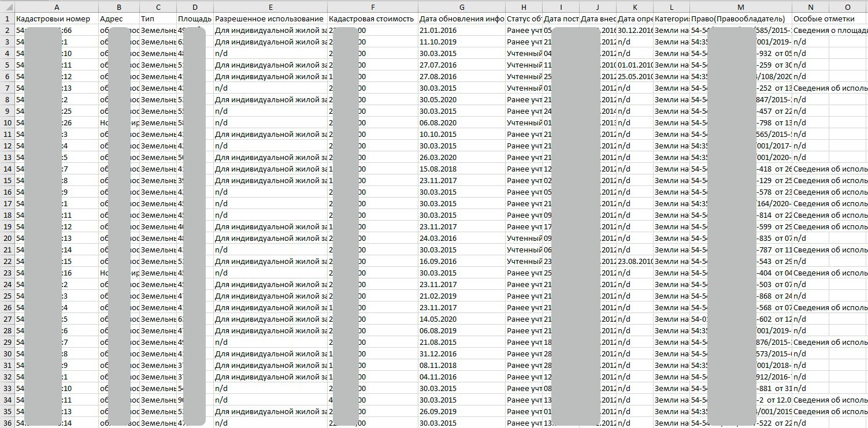Select entire row 7 via row number
The image size is (868, 428).
pyautogui.click(x=8, y=88)
